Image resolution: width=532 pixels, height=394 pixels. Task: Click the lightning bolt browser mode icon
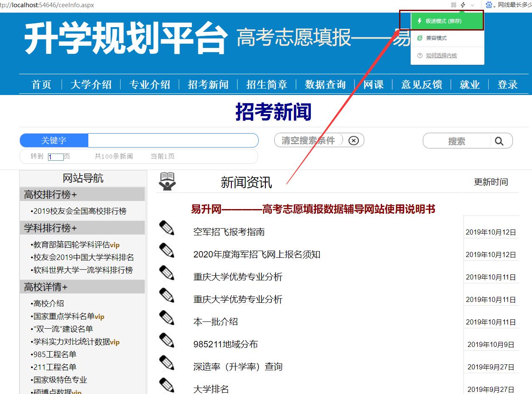463,5
